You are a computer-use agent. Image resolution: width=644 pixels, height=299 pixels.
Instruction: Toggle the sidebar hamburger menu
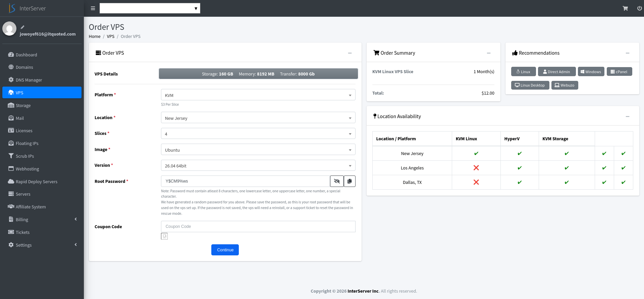(x=93, y=8)
